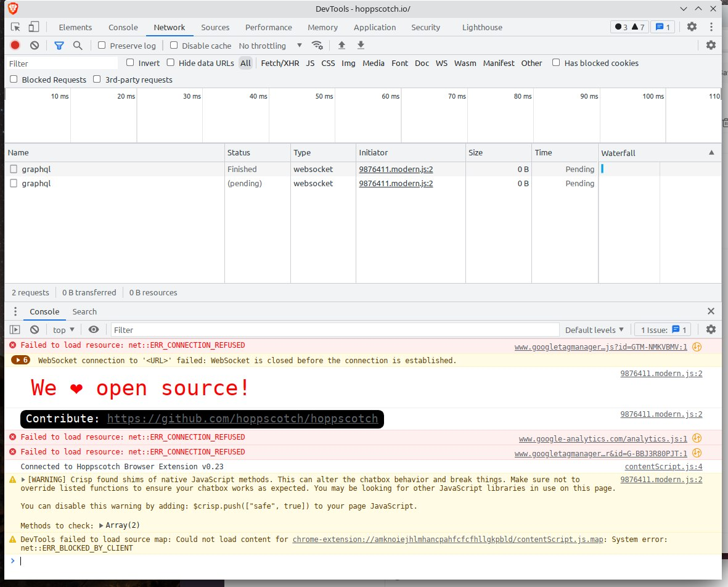Image resolution: width=728 pixels, height=587 pixels.
Task: Click the Memory tab
Action: pos(322,27)
